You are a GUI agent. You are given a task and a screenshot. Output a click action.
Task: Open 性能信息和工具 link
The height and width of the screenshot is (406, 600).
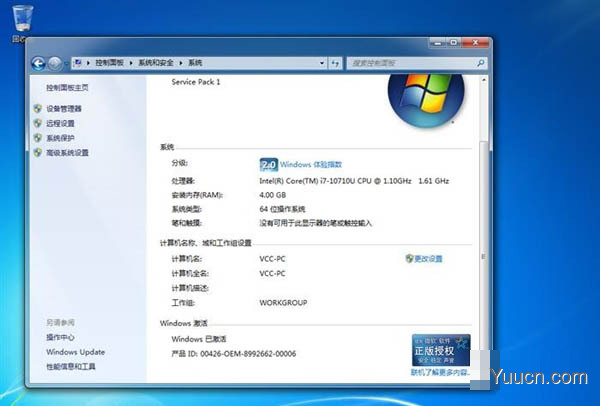click(71, 367)
